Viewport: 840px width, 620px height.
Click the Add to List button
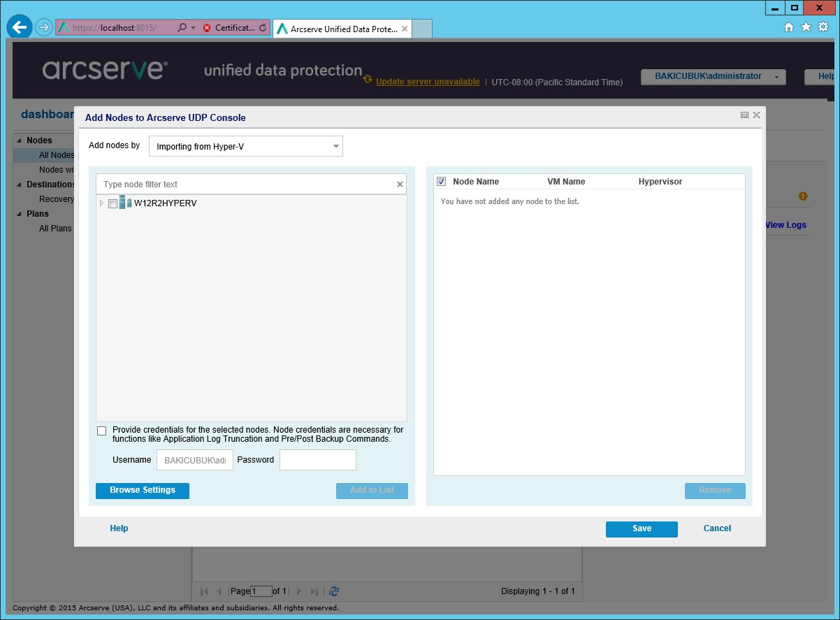(x=372, y=491)
